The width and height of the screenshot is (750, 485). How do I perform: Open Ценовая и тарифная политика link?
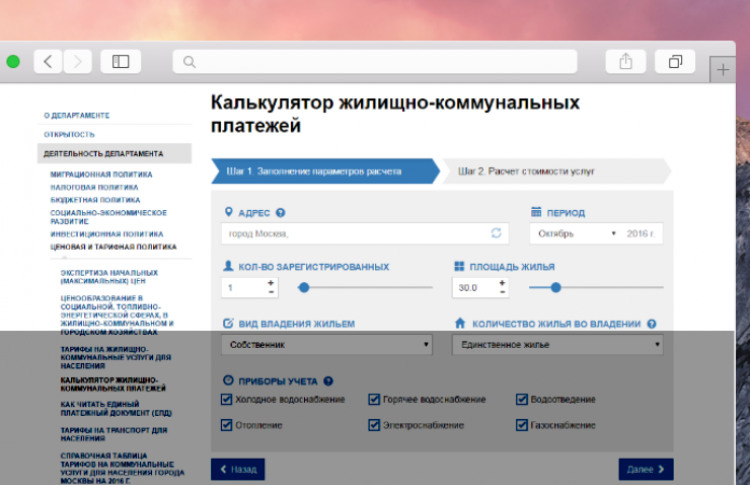click(113, 247)
